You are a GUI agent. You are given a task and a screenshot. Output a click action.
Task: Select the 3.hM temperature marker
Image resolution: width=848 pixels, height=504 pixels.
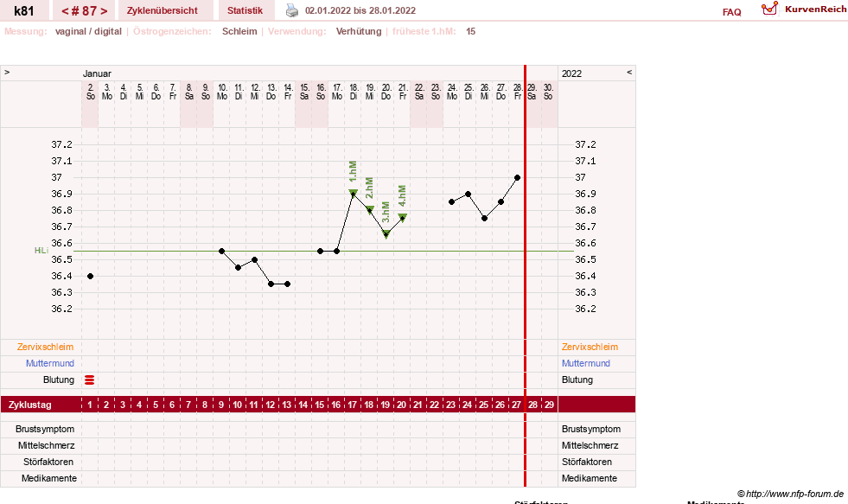386,234
